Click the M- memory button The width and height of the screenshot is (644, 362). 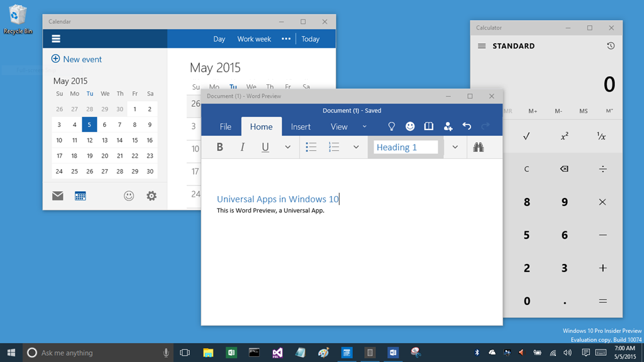click(558, 111)
